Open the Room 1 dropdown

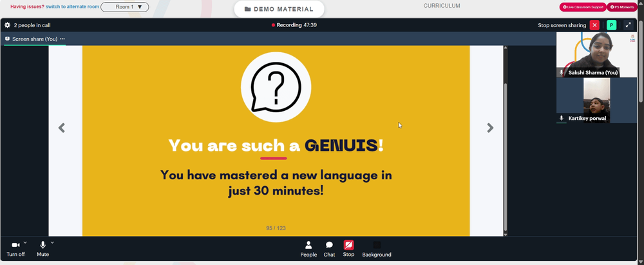pos(124,6)
